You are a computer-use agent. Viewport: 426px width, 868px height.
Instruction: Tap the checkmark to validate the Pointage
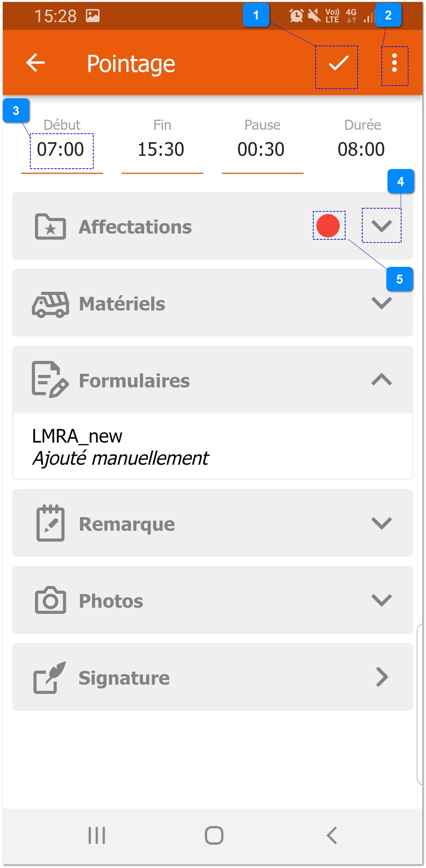(338, 64)
